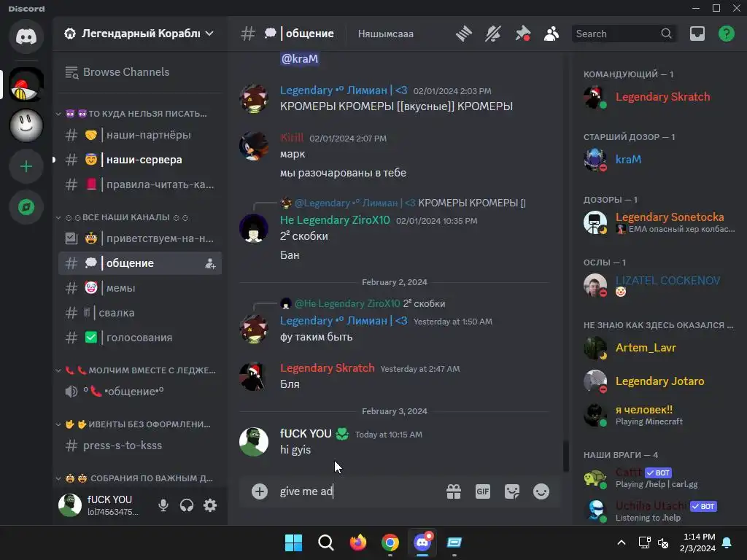This screenshot has width=747, height=560.
Task: Open приветствуем-на-н channel
Action: point(139,238)
